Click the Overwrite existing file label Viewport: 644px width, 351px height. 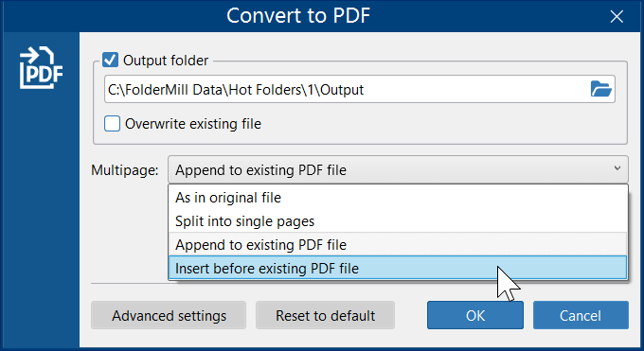(x=193, y=124)
